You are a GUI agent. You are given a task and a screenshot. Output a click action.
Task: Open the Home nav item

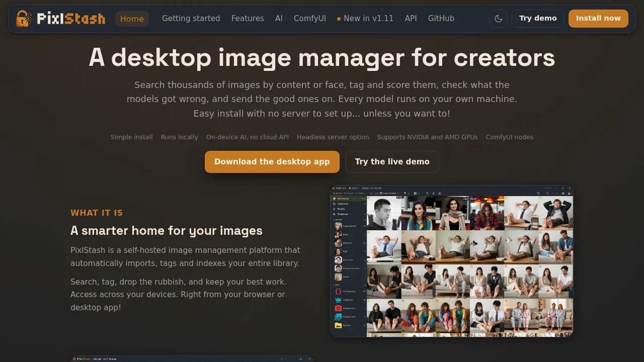[x=132, y=19]
